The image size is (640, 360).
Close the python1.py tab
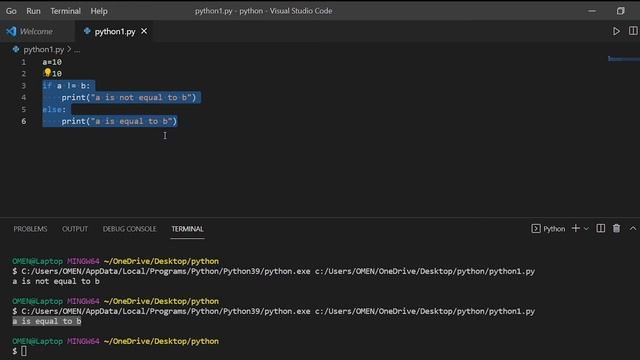[x=144, y=31]
